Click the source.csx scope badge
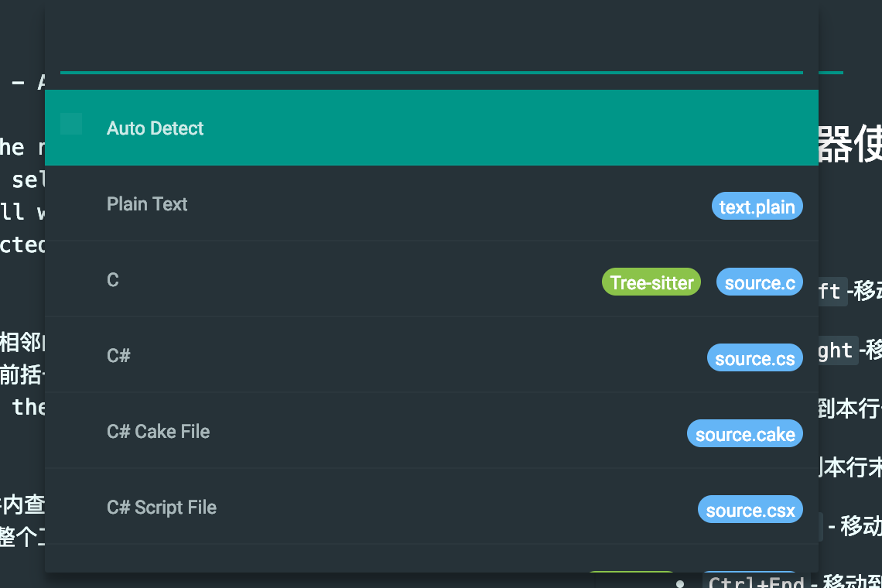Screen dimensions: 882x588 pyautogui.click(x=750, y=511)
